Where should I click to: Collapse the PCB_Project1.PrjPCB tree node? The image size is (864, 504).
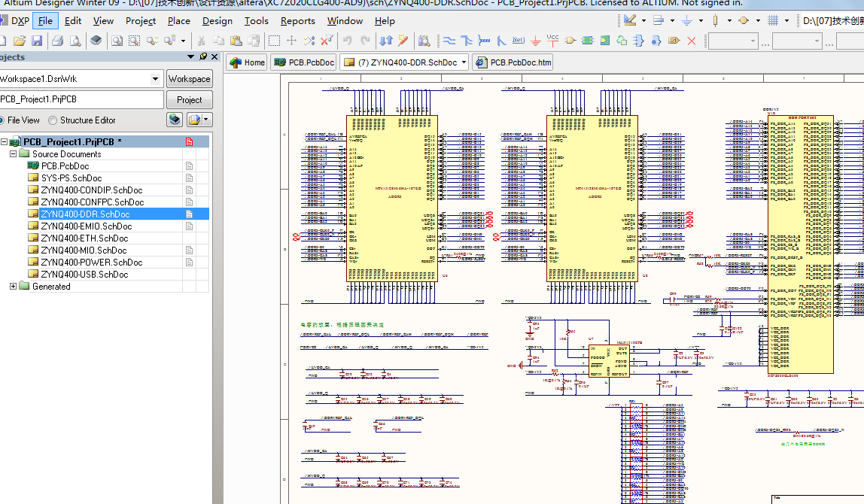4,141
